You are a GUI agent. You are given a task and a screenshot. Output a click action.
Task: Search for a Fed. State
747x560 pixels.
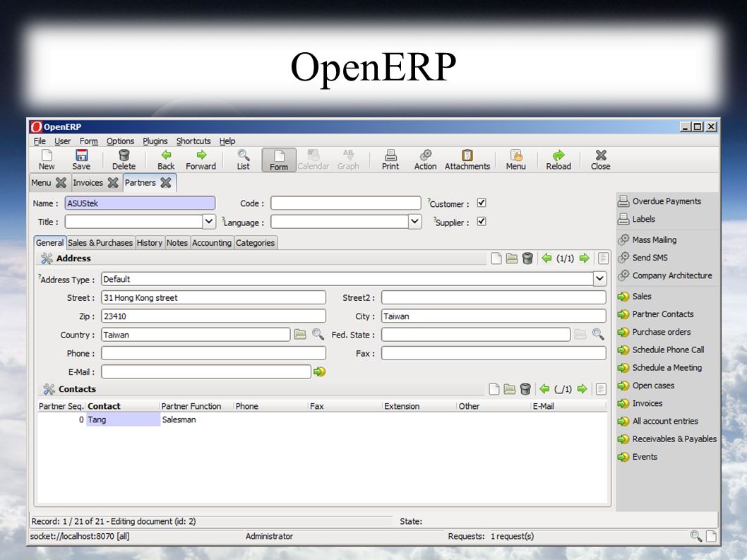tap(598, 335)
